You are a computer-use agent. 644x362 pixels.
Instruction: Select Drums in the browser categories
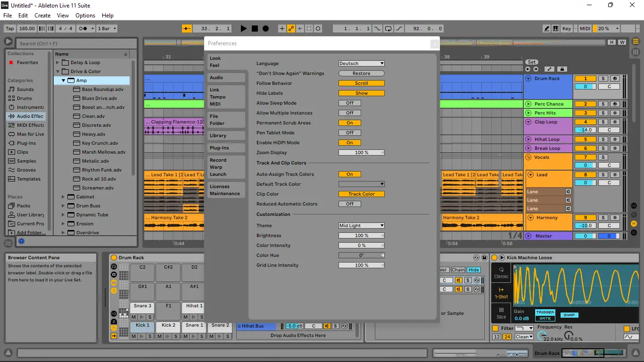pos(25,98)
